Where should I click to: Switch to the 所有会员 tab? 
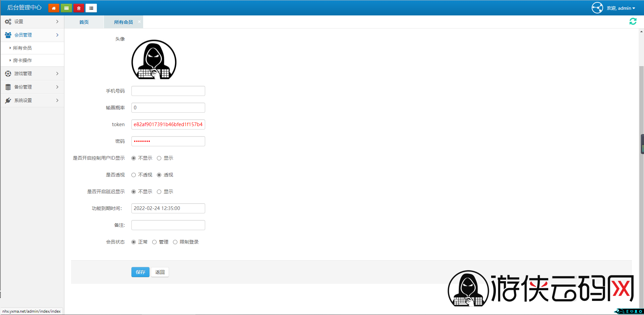pos(123,22)
